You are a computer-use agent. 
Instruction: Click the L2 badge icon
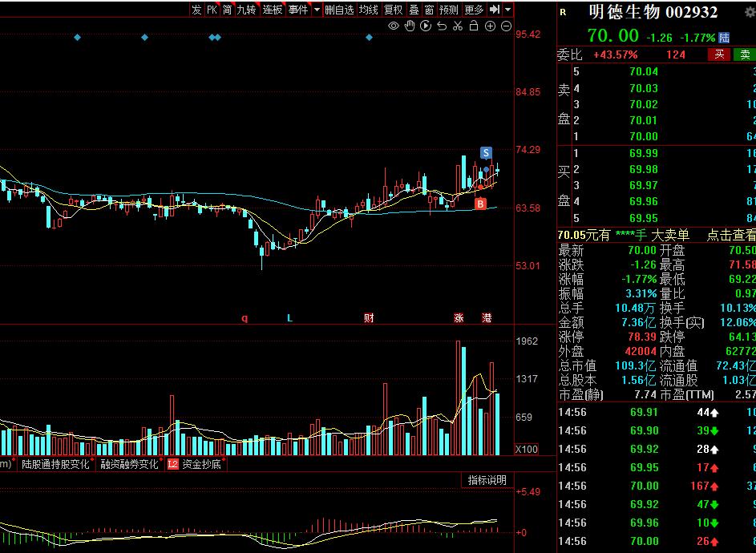172,464
